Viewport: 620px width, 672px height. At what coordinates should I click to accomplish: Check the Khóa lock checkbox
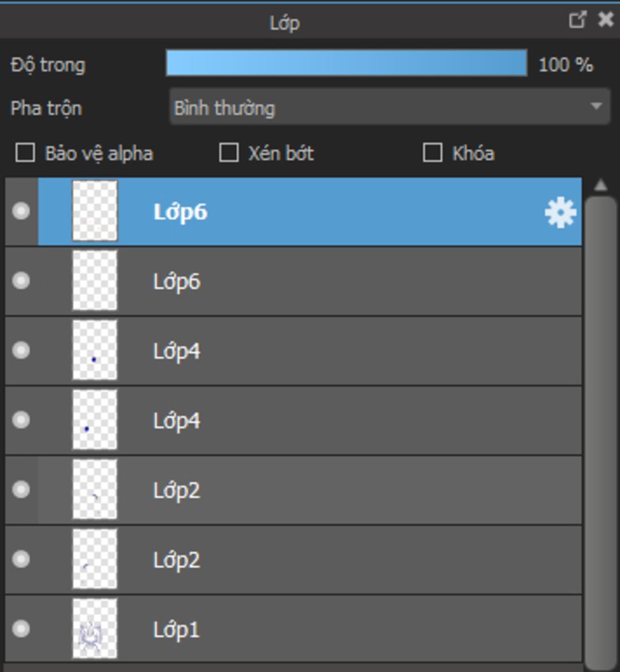point(432,153)
